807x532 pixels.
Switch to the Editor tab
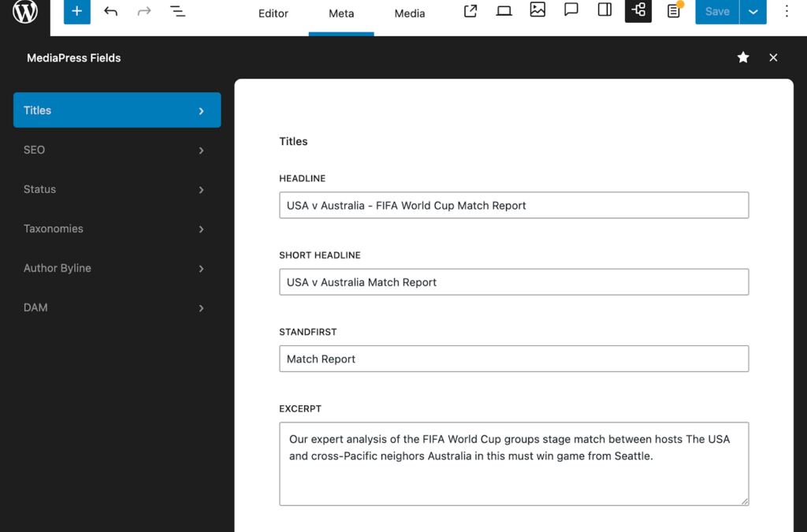click(273, 13)
